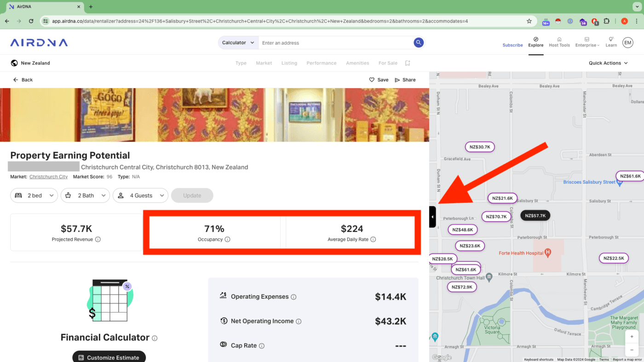This screenshot has height=362, width=644.
Task: Zoom in on the map
Action: pyautogui.click(x=631, y=336)
